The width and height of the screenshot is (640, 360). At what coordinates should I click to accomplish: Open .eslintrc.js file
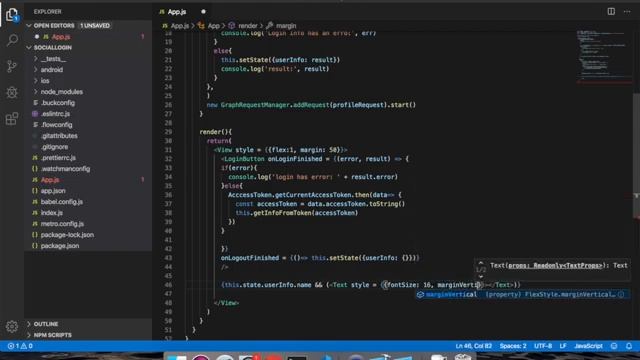coord(55,114)
